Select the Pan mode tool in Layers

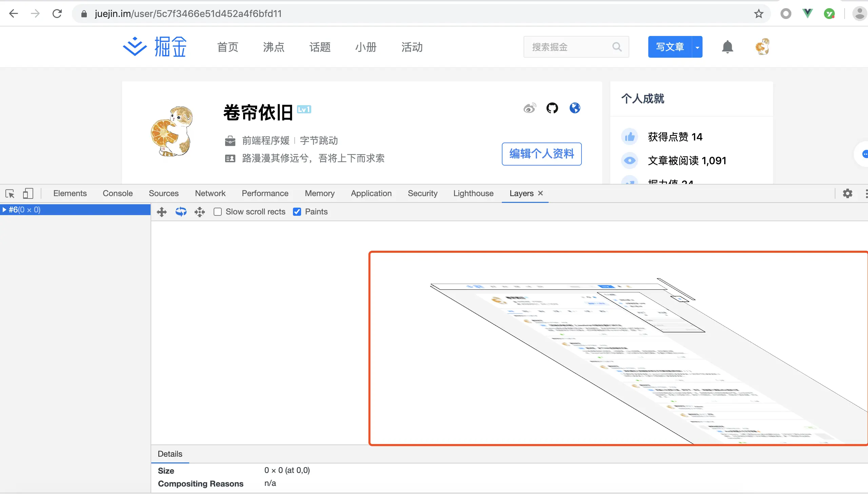tap(162, 212)
